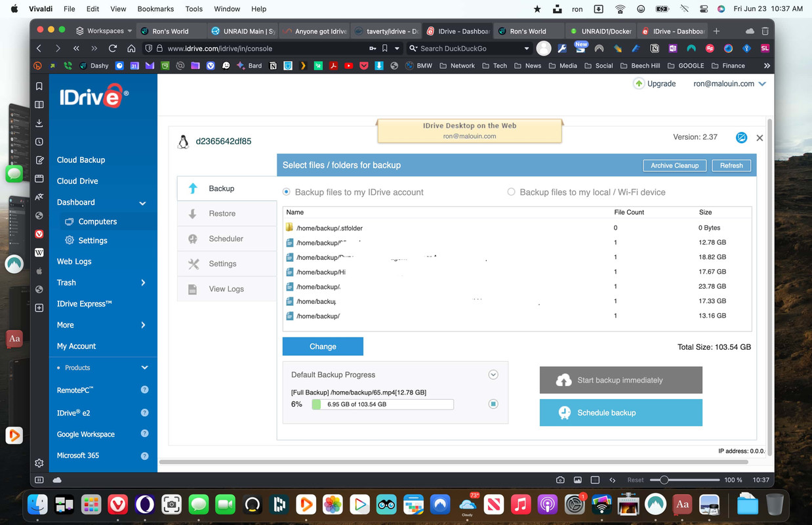The height and width of the screenshot is (525, 812).
Task: Click the blue edit icon next to Version 2.37
Action: click(741, 137)
